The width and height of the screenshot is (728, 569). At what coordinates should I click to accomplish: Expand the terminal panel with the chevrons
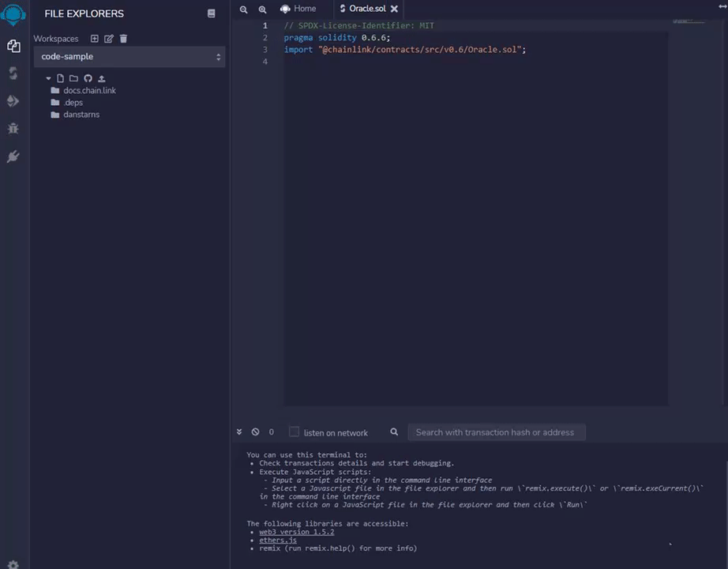239,431
